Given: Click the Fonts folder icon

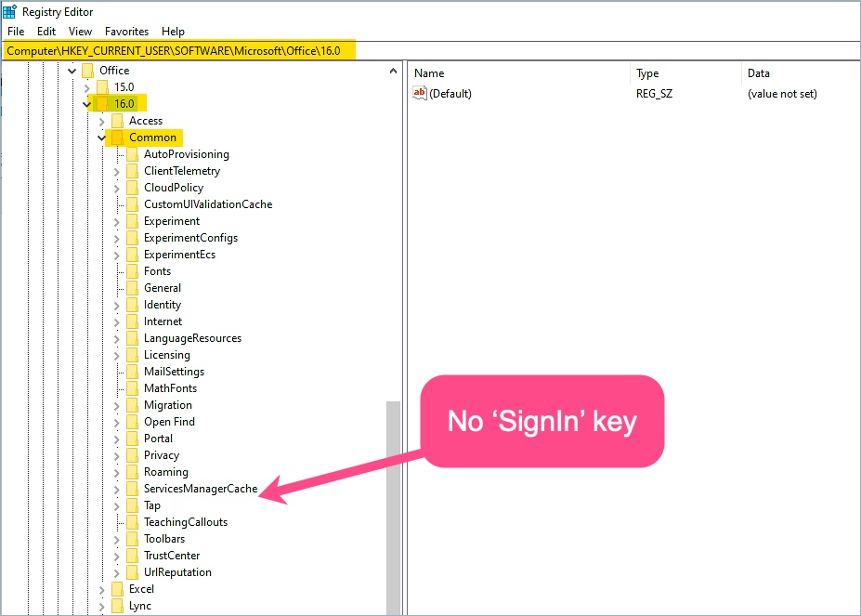Looking at the screenshot, I should (132, 271).
